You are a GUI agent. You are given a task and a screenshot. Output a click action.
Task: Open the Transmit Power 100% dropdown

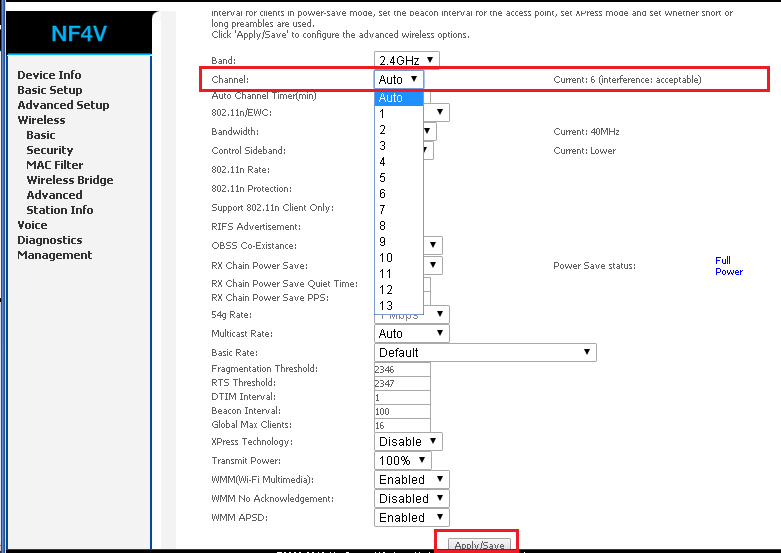click(x=402, y=460)
